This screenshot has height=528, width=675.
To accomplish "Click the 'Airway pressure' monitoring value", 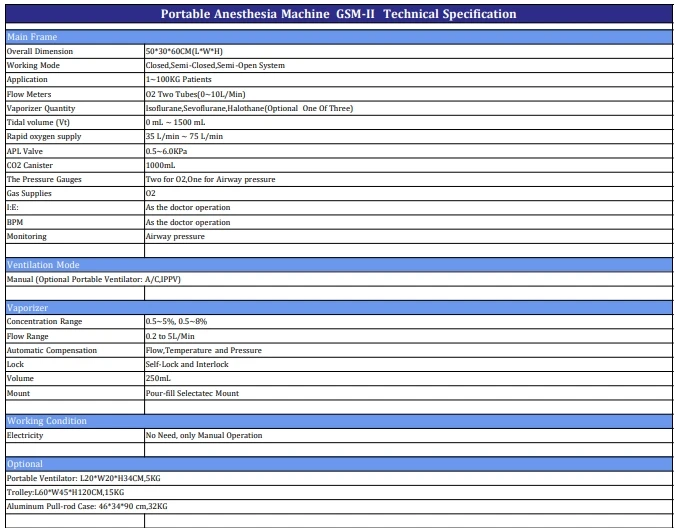I will click(x=175, y=237).
